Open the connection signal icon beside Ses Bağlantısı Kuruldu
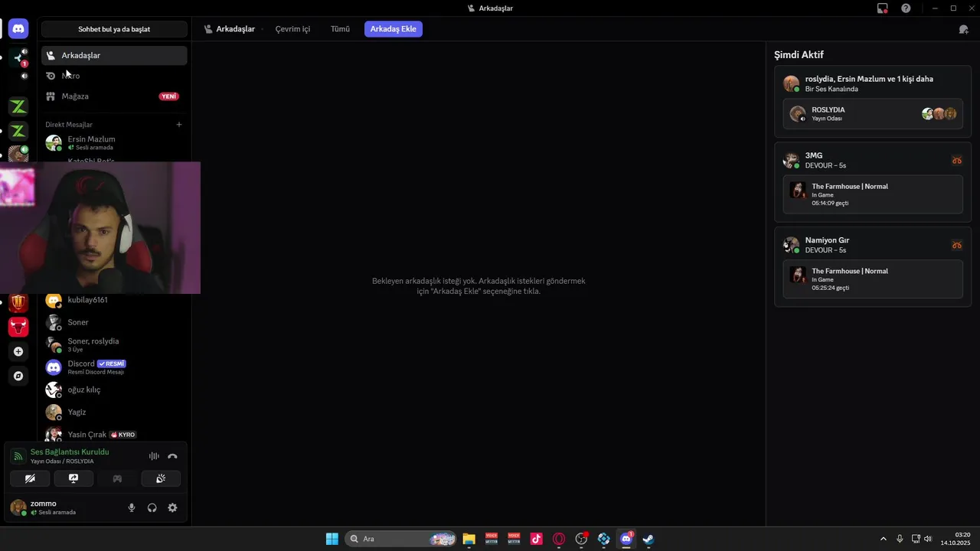This screenshot has height=551, width=980. [18, 456]
